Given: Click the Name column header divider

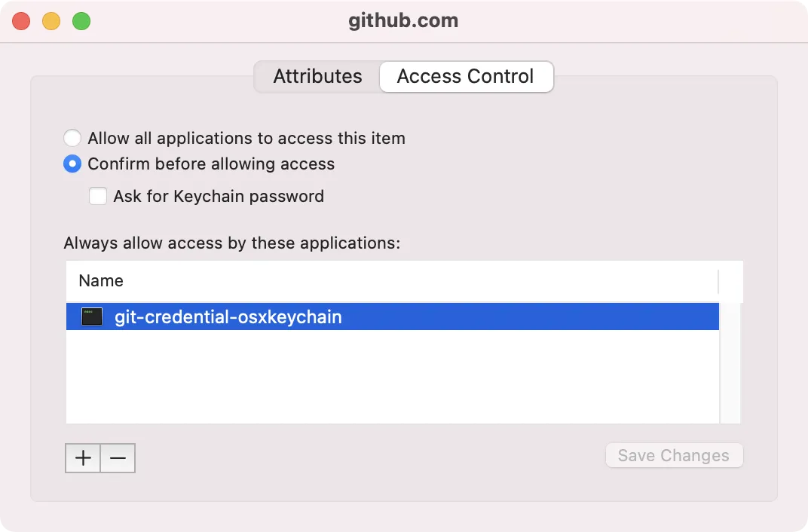Looking at the screenshot, I should (718, 281).
